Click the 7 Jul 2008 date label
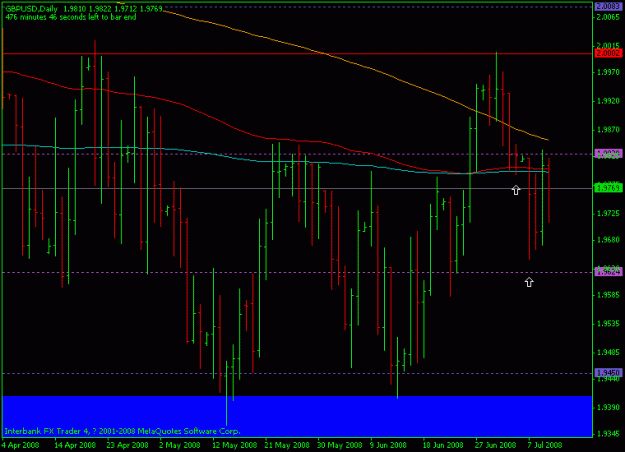This screenshot has height=452, width=625. pyautogui.click(x=544, y=445)
